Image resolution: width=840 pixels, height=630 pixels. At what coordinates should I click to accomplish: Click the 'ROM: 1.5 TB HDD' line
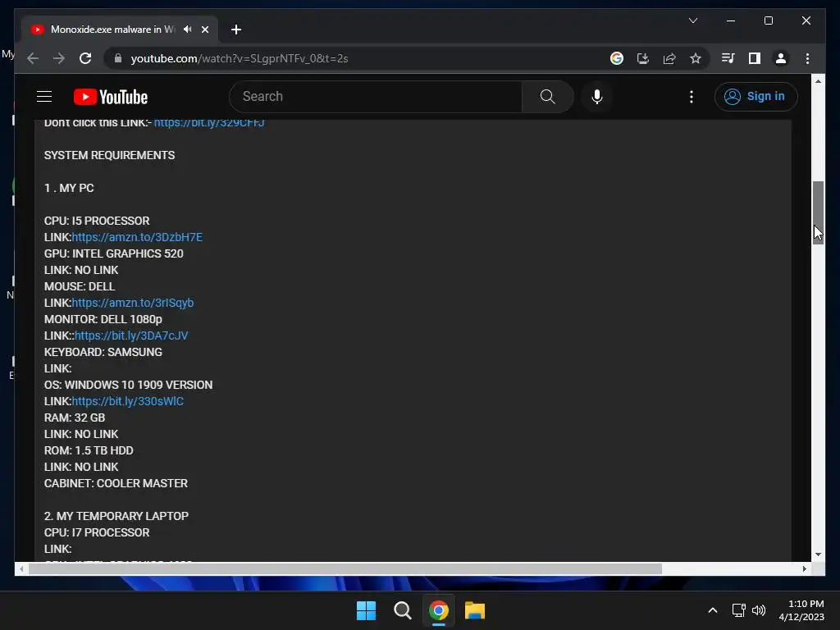pos(89,450)
